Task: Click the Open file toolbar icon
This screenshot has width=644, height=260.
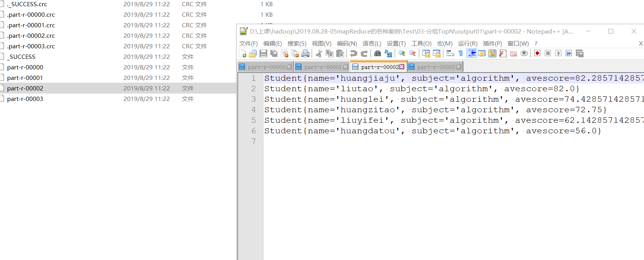Action: pos(253,53)
